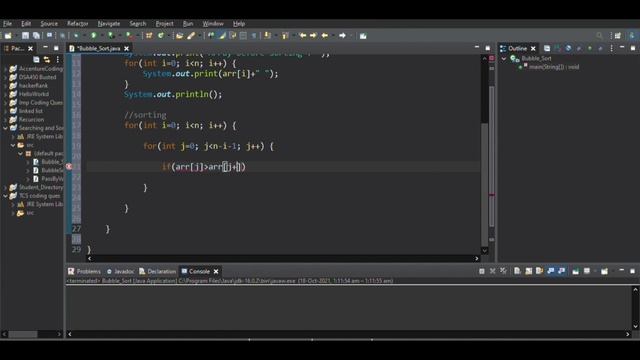Click the New Java Class icon
The image size is (640, 360).
(160, 36)
